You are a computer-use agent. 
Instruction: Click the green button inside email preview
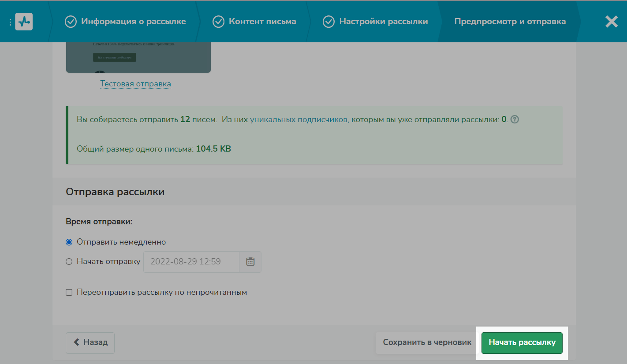pos(114,57)
